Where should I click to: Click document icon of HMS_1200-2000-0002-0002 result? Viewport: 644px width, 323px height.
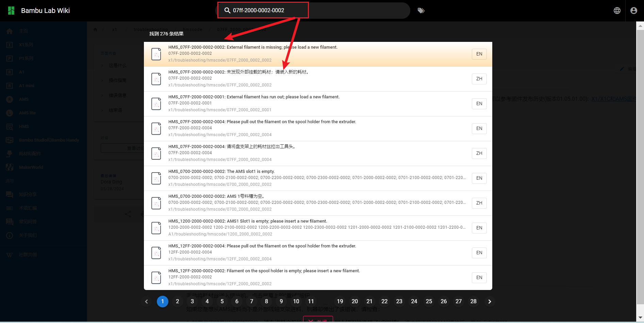[156, 228]
